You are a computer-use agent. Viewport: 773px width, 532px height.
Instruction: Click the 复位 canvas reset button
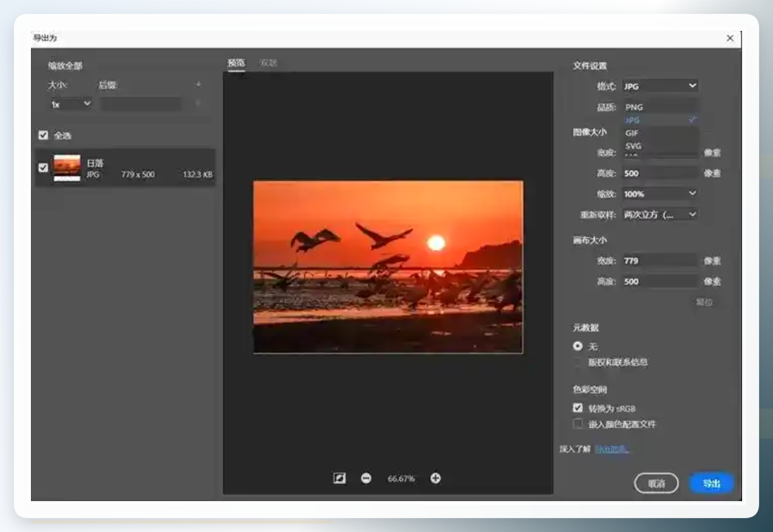[704, 302]
